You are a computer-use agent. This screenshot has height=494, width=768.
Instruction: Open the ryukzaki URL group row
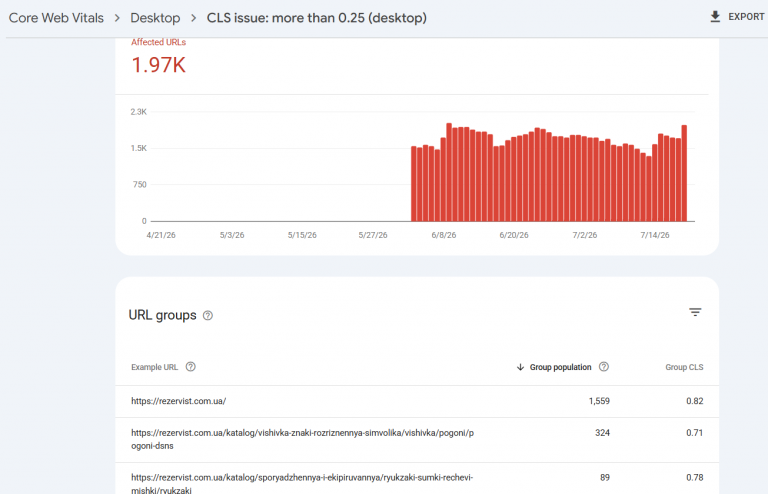(417, 480)
